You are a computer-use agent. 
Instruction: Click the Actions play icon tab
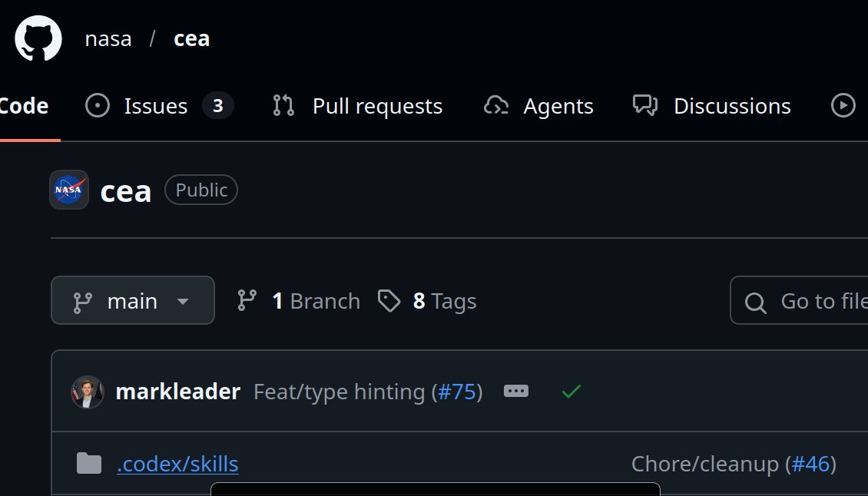coord(843,105)
